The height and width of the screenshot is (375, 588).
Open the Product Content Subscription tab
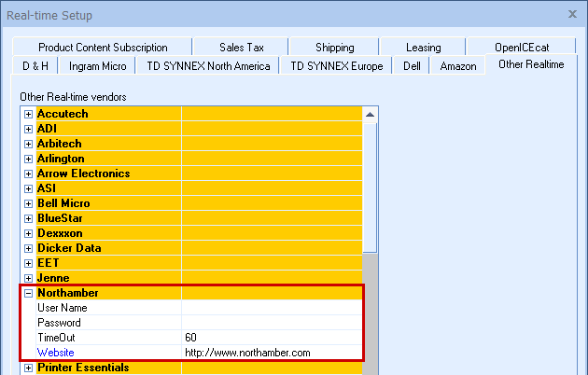tap(103, 48)
